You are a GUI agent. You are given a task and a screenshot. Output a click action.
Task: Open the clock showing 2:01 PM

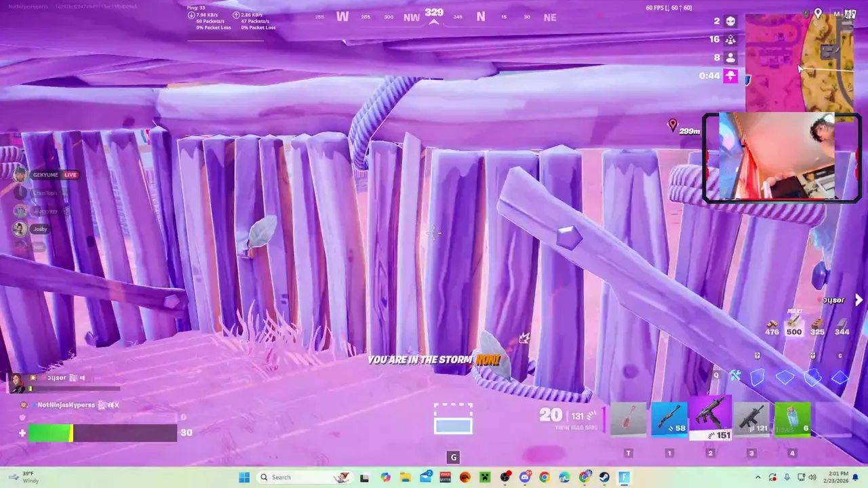pos(835,477)
